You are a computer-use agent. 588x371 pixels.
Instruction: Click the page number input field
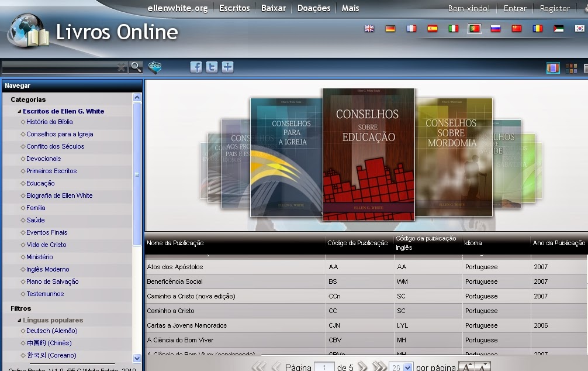(x=324, y=367)
